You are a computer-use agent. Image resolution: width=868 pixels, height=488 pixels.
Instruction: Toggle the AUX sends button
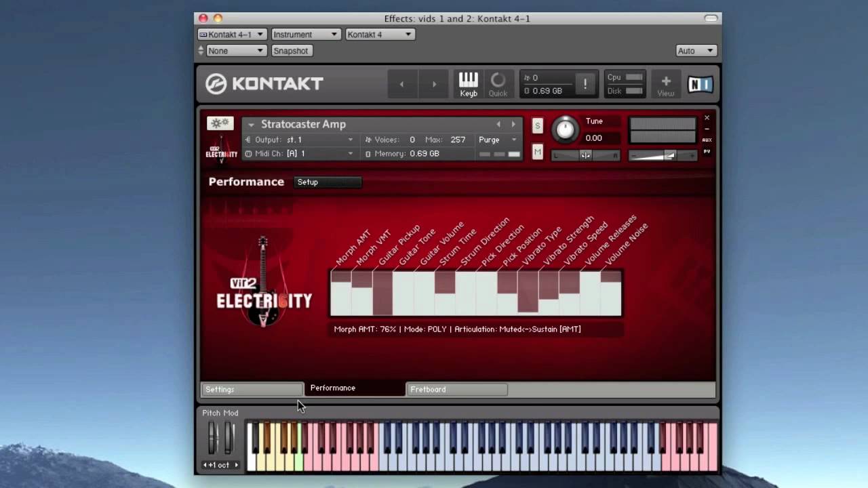point(707,140)
